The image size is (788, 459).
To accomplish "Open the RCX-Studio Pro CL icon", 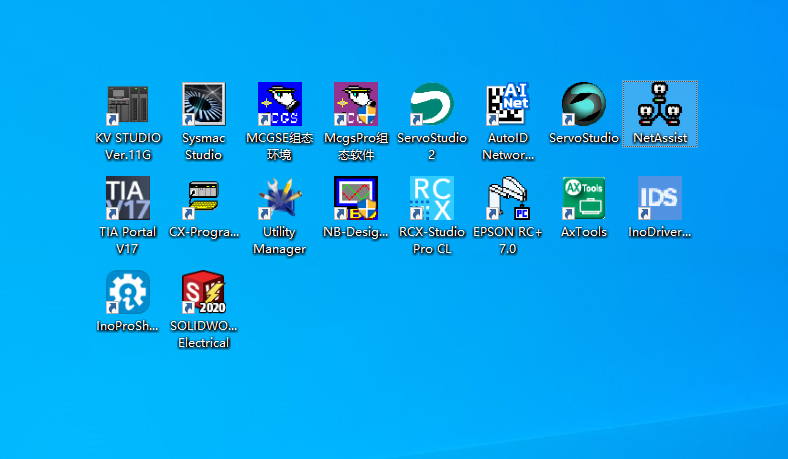I will pos(431,198).
